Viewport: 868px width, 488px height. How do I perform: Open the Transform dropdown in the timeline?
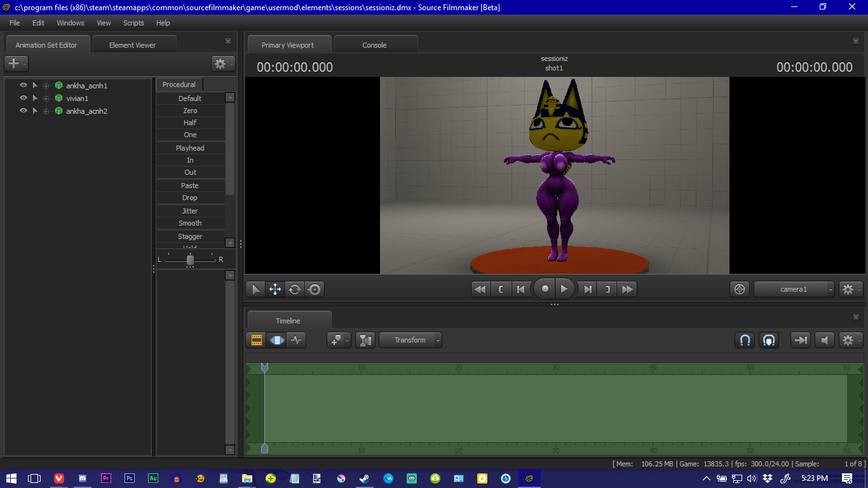[x=410, y=340]
